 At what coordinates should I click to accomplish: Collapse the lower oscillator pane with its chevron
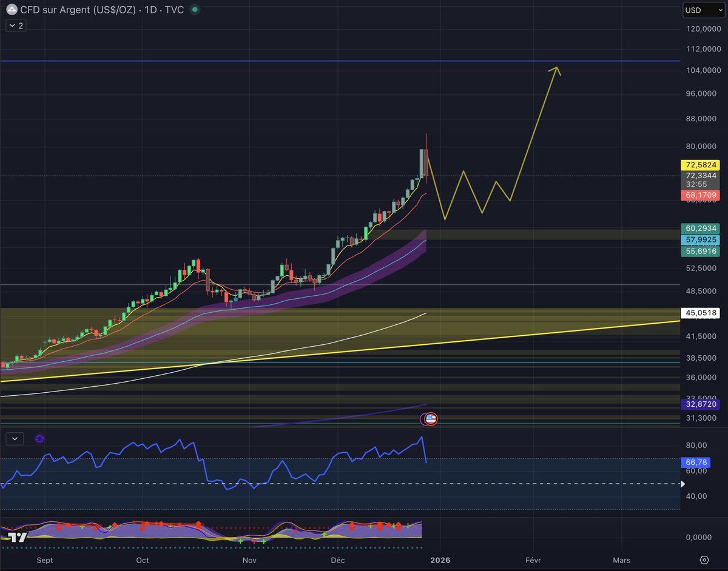(15, 438)
